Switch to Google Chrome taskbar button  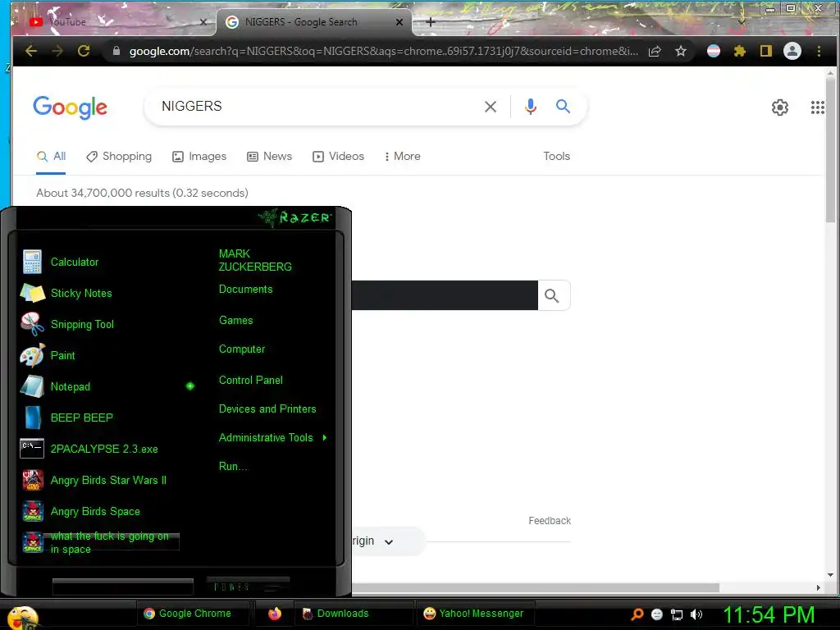click(x=192, y=614)
